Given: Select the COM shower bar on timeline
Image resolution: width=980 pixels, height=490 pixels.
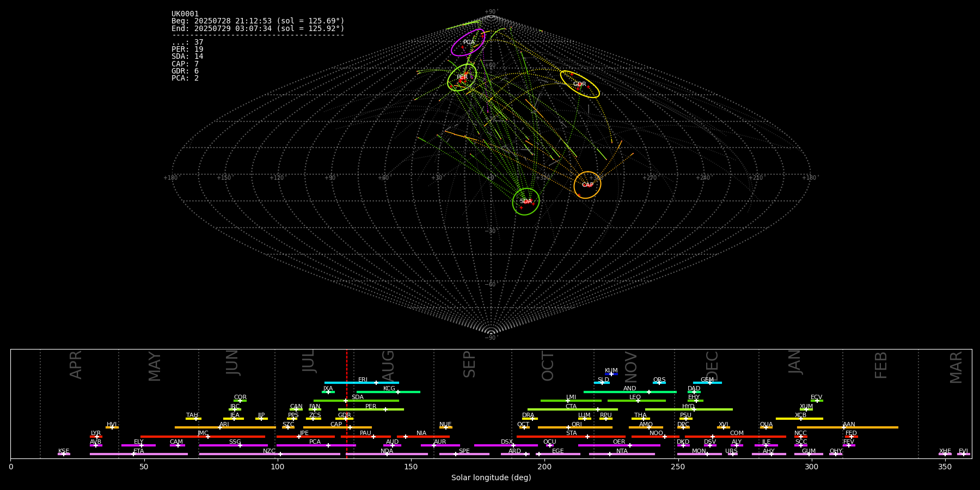Looking at the screenshot, I should click(736, 437).
